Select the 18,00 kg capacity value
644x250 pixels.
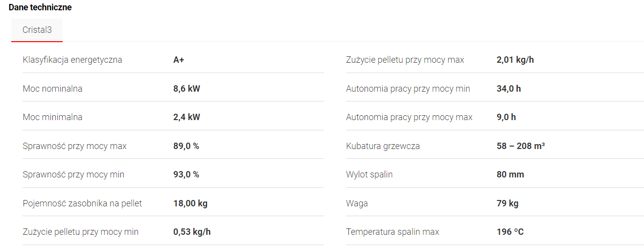click(190, 203)
